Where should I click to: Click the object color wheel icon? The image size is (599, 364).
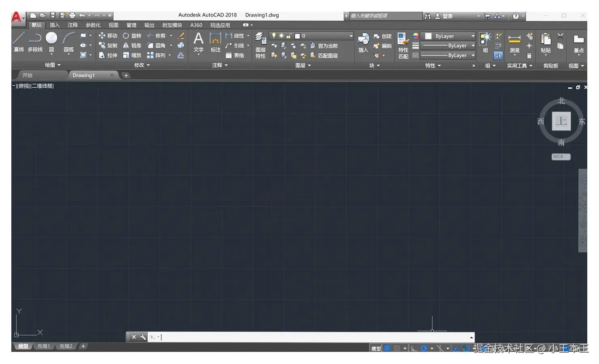coord(415,36)
